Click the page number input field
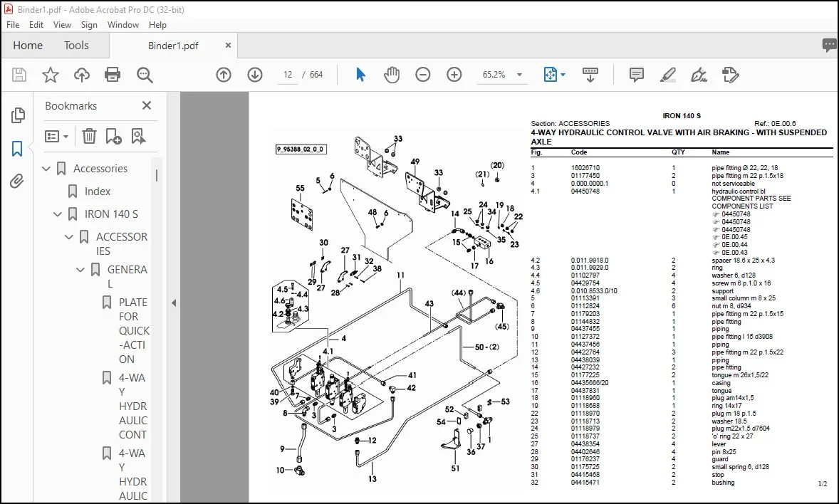The height and width of the screenshot is (504, 839). 288,75
